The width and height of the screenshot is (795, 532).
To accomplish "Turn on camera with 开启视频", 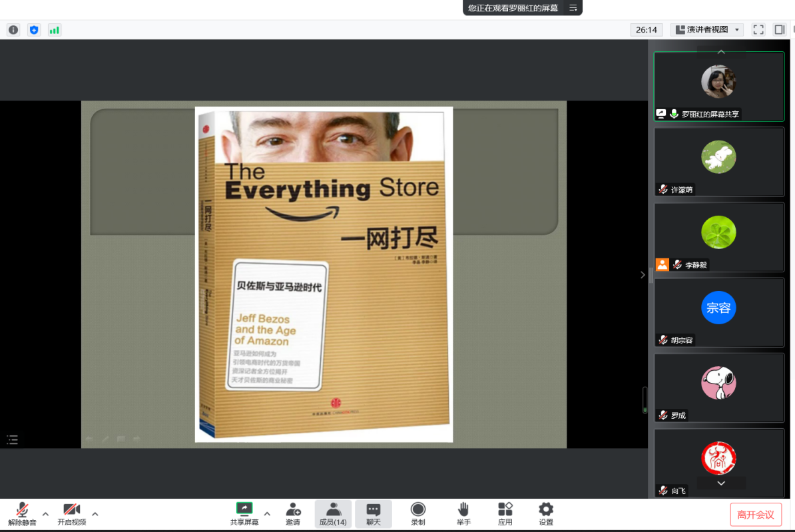I will (x=71, y=514).
